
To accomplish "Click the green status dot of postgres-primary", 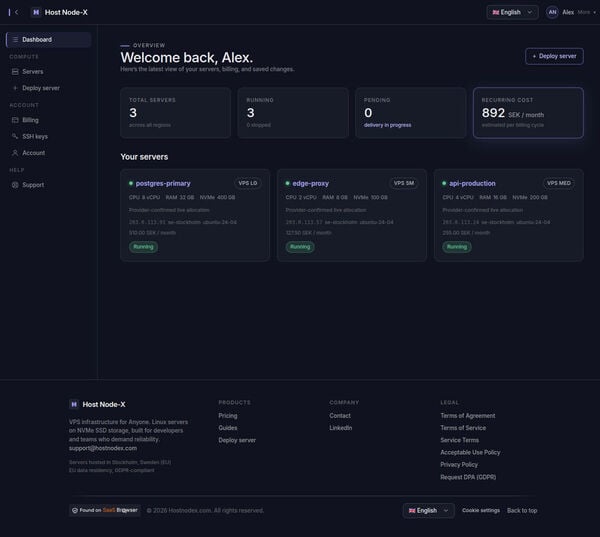I will click(131, 183).
